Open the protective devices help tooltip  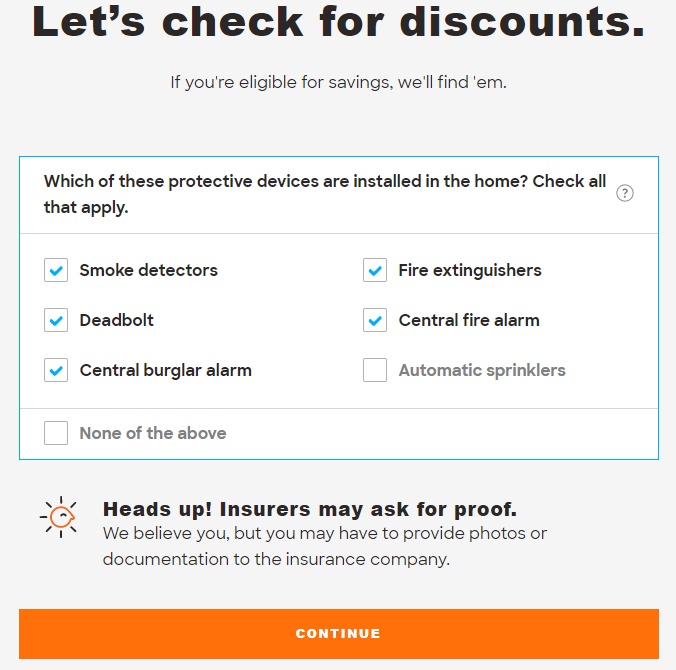click(x=624, y=193)
